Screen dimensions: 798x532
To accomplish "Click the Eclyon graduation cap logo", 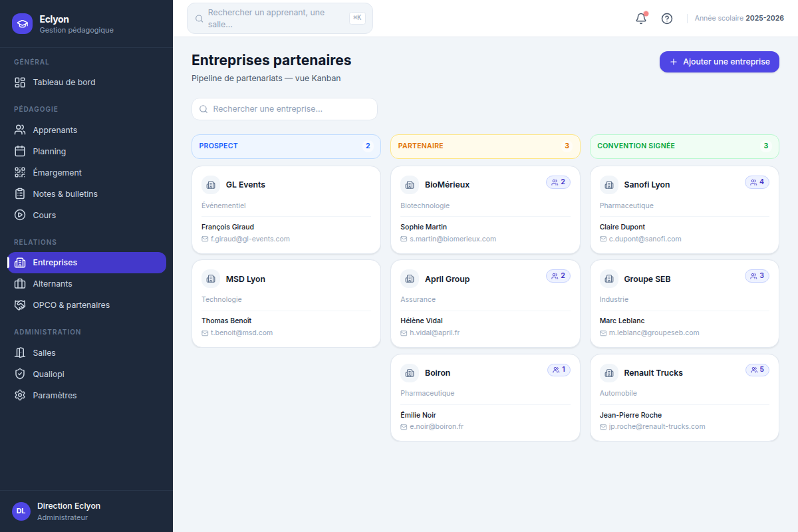I will pyautogui.click(x=22, y=24).
